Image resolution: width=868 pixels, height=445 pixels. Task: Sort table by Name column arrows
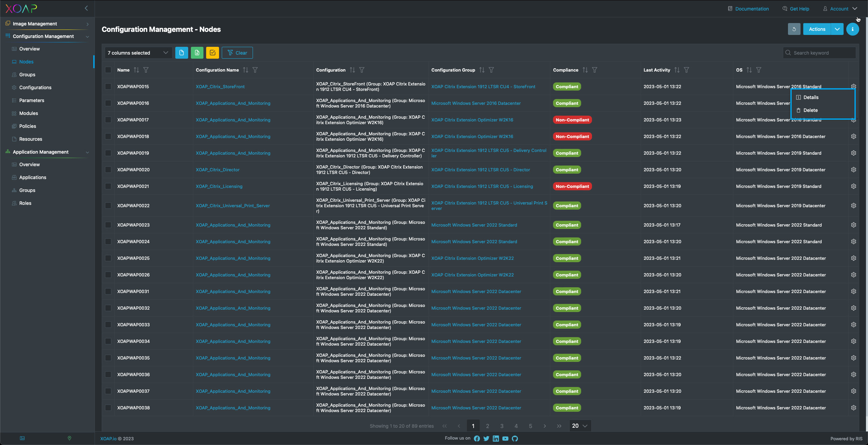coord(136,70)
